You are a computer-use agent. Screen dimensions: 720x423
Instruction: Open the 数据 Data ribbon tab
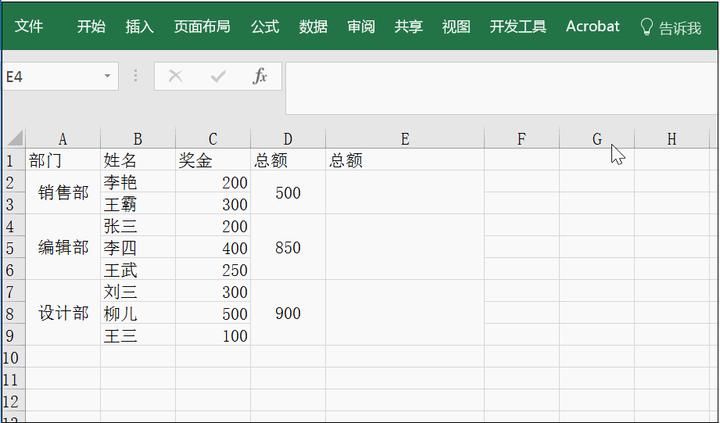coord(313,27)
